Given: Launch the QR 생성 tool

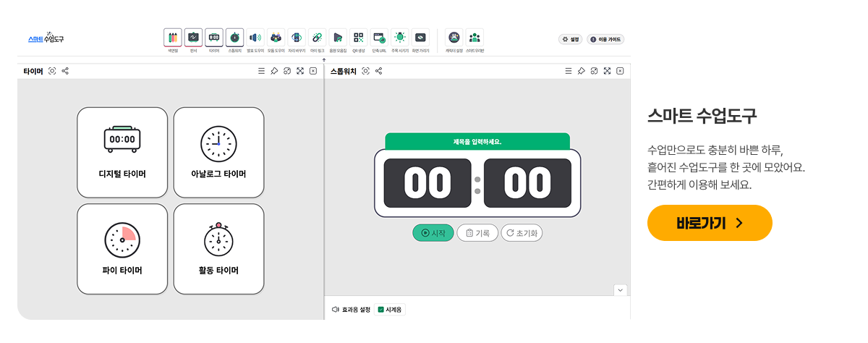Looking at the screenshot, I should (x=359, y=38).
